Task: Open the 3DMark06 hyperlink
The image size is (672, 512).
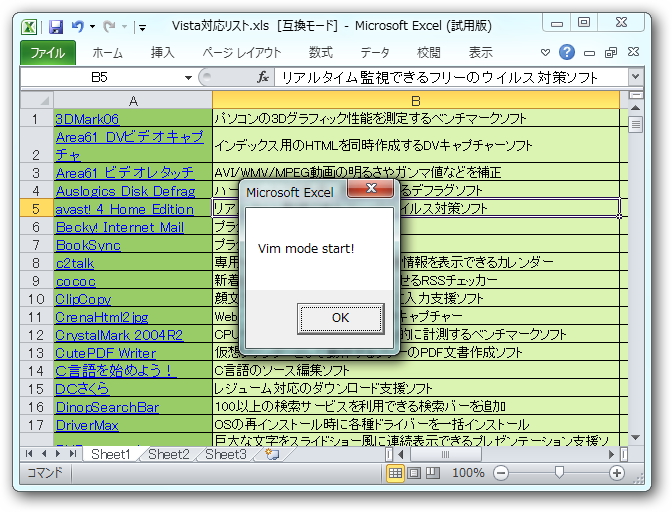Action: point(87,119)
